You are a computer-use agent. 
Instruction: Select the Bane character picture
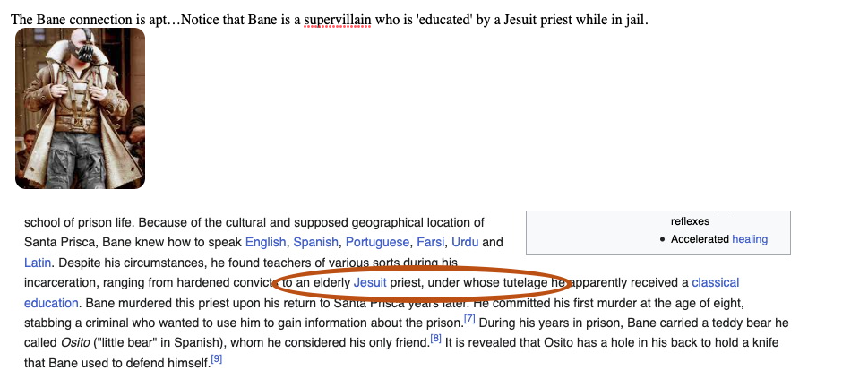[80, 108]
